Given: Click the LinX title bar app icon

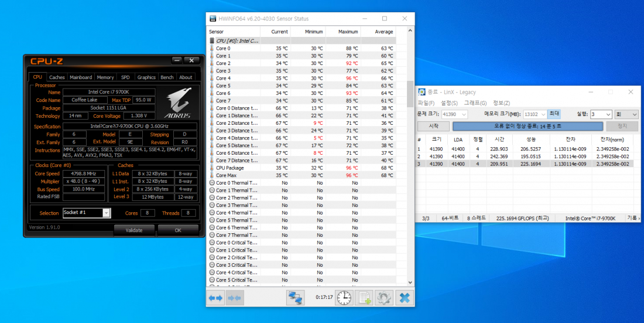Looking at the screenshot, I should [422, 92].
